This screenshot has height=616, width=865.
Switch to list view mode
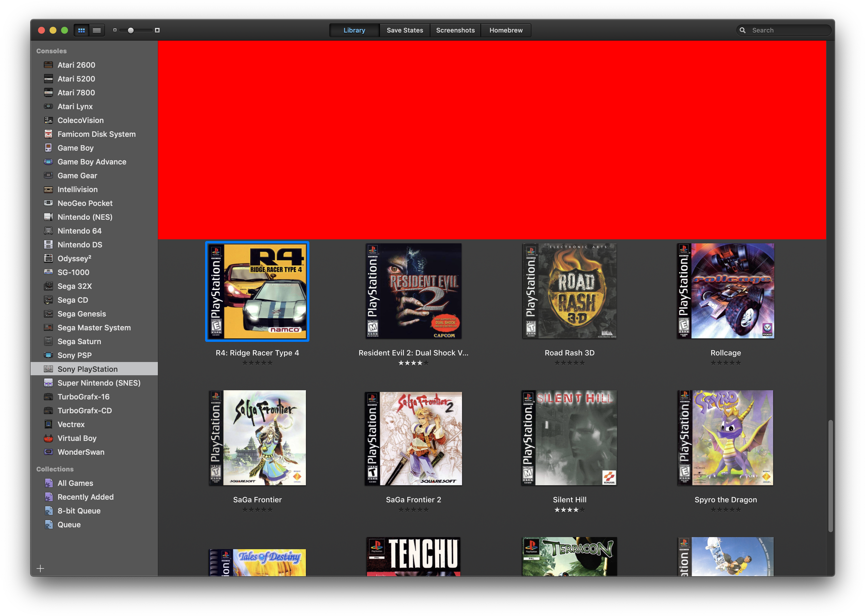97,30
